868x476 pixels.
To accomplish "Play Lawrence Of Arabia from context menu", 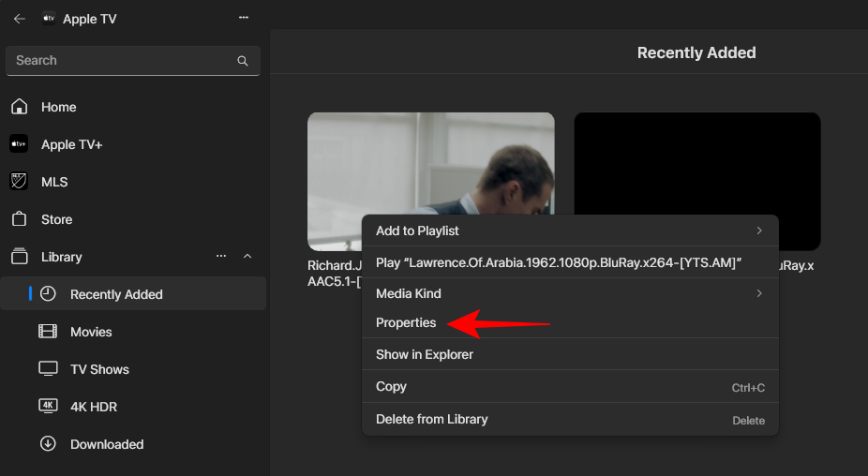I will (559, 262).
